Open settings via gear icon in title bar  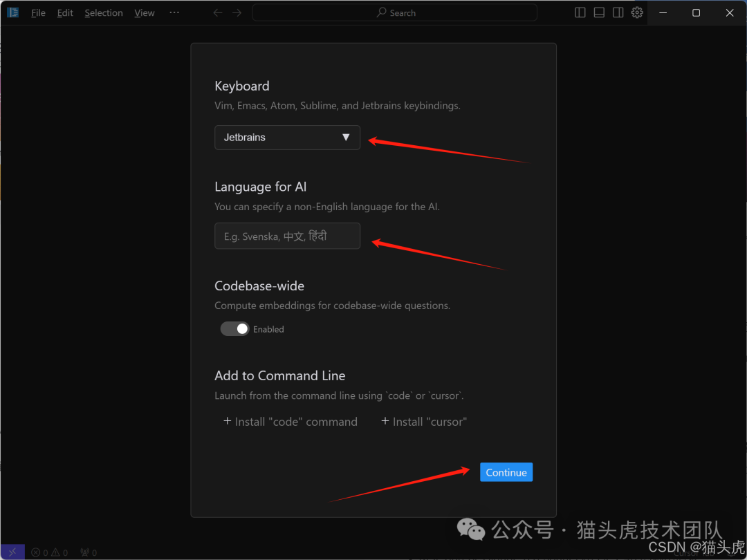637,13
